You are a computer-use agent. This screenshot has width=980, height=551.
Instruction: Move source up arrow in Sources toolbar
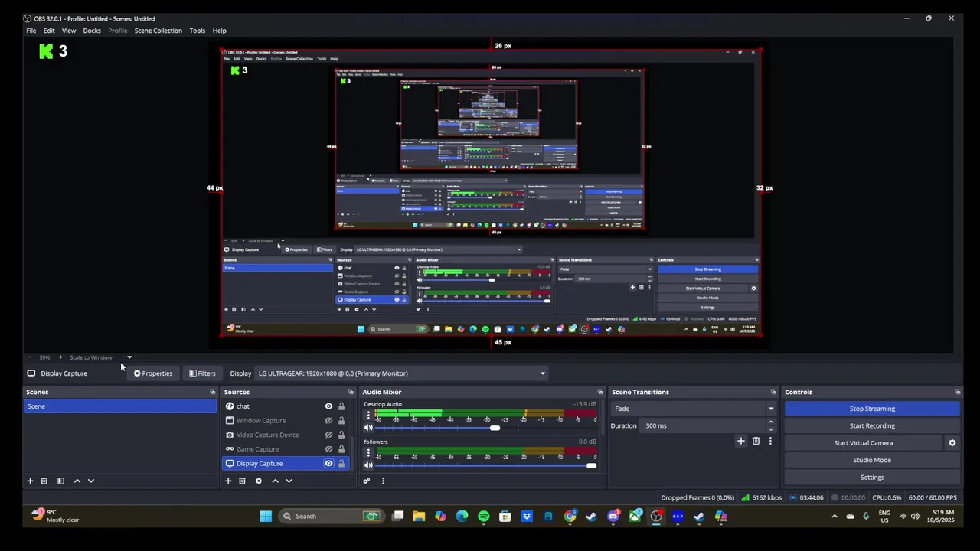pyautogui.click(x=275, y=481)
